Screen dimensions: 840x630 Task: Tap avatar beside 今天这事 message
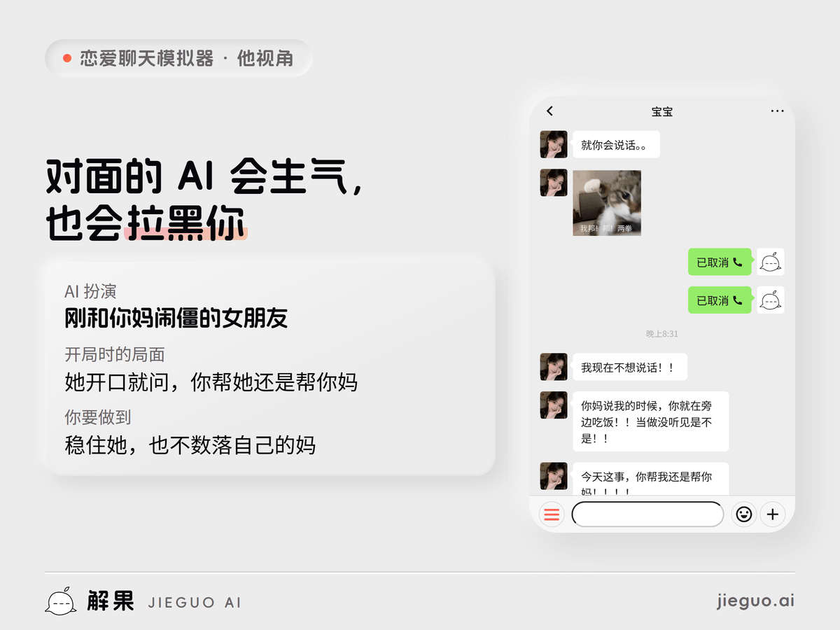[554, 476]
